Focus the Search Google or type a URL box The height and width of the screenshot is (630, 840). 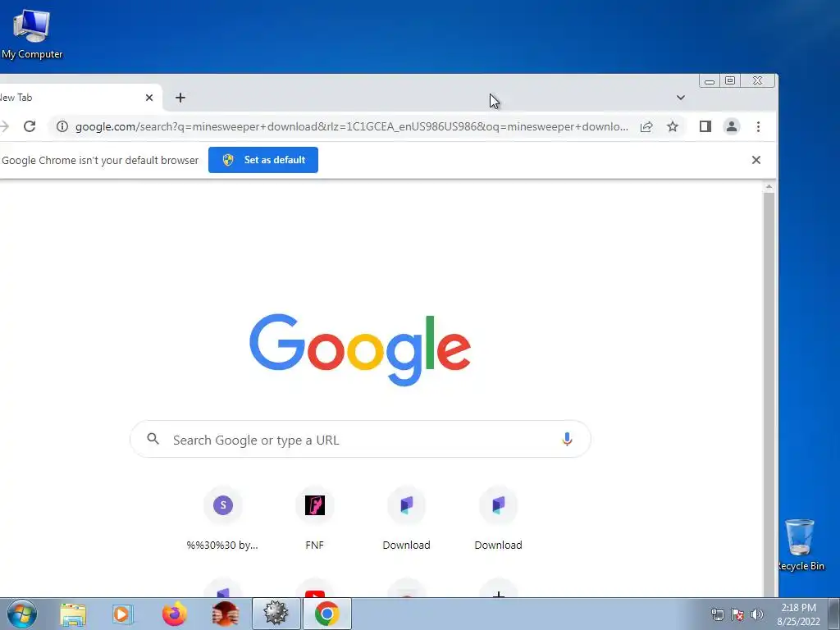pyautogui.click(x=361, y=440)
